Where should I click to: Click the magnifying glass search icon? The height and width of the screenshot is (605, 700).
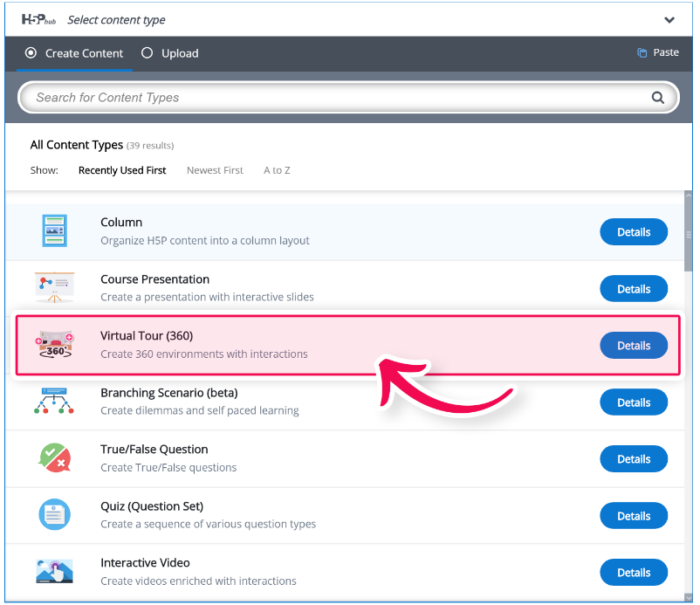coord(657,97)
